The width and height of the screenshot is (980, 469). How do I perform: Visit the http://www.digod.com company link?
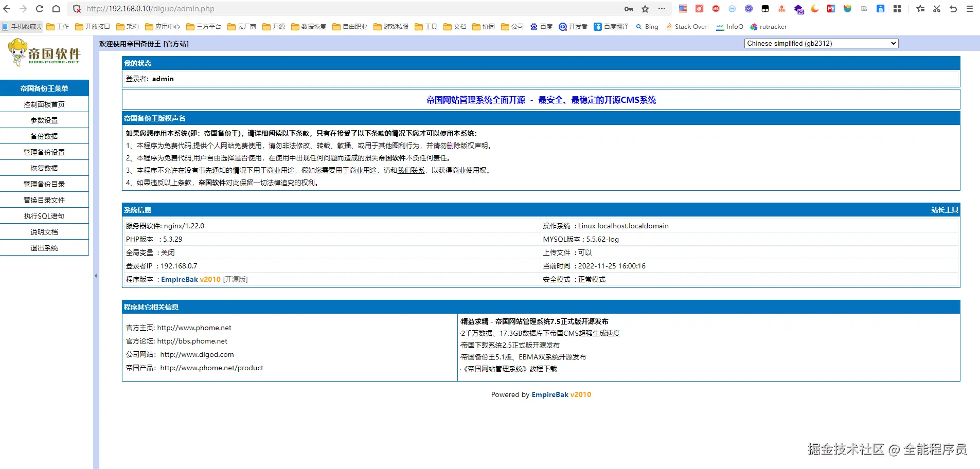click(x=197, y=354)
